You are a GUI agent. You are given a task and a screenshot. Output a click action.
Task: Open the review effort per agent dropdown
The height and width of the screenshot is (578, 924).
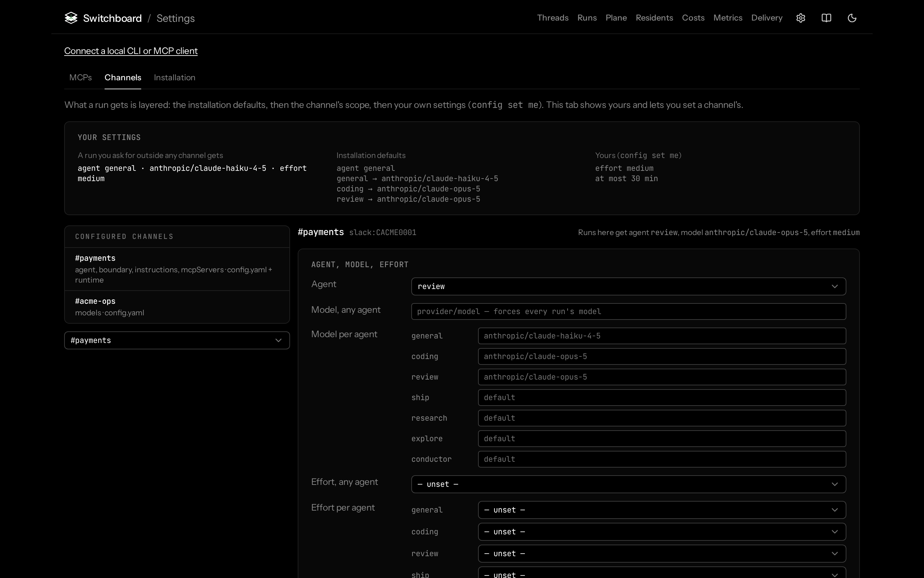662,554
